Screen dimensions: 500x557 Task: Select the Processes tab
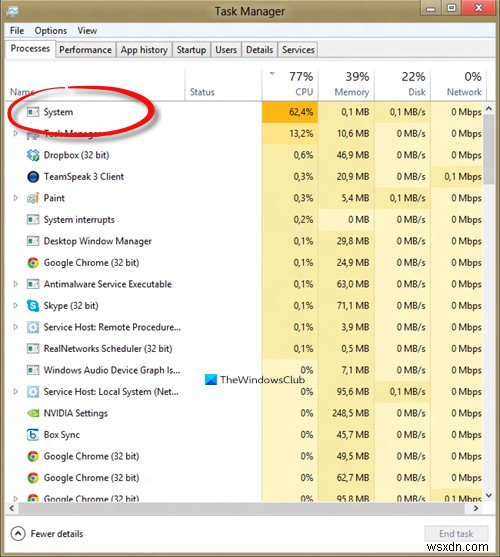(x=30, y=49)
